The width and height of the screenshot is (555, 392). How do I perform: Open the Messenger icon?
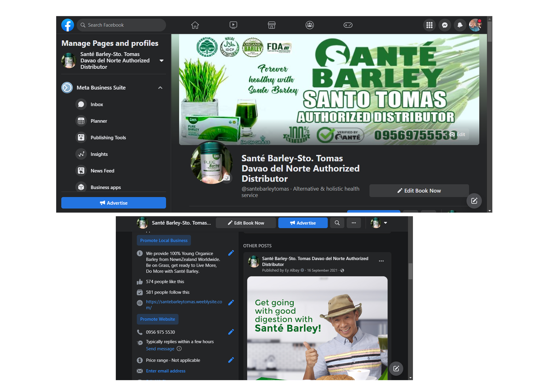445,25
